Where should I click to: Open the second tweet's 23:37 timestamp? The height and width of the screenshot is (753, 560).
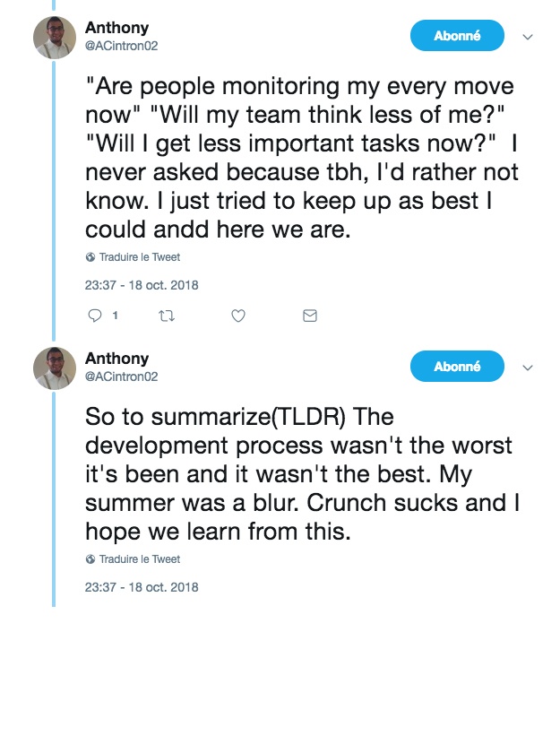[x=142, y=588]
